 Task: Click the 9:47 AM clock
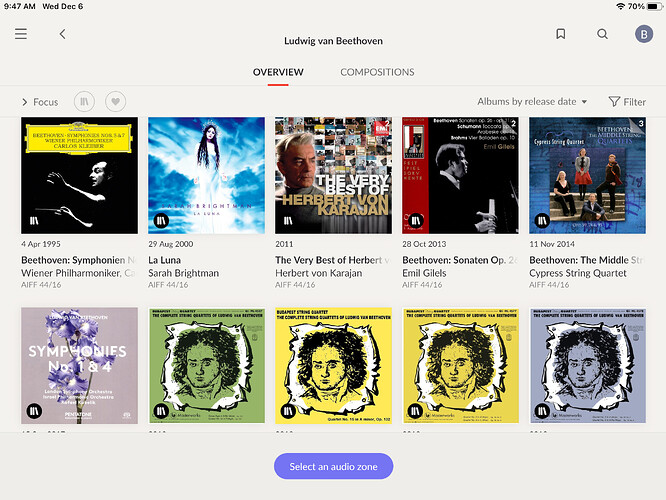tap(20, 6)
